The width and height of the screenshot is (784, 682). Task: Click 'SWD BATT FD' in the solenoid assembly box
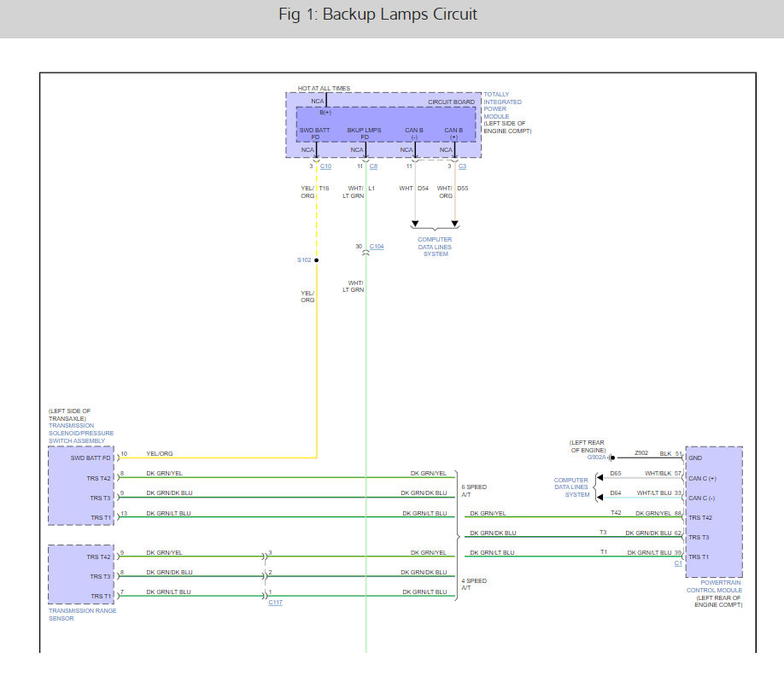91,458
